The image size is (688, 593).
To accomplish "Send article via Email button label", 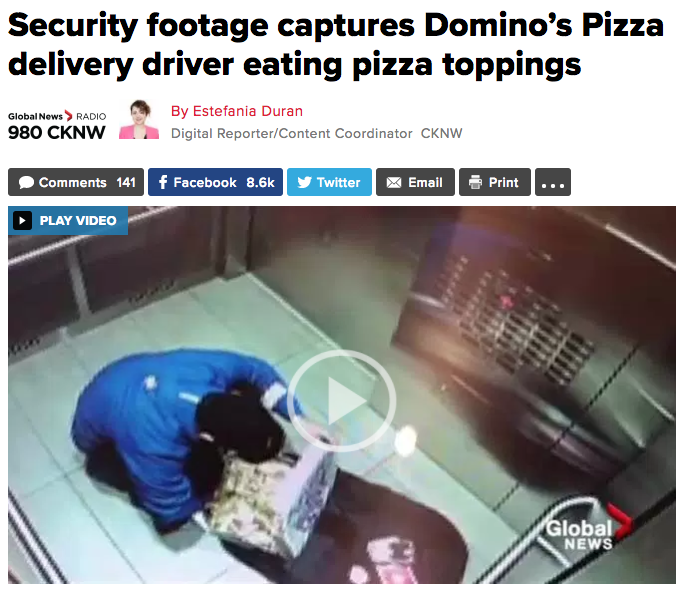I will 425,183.
